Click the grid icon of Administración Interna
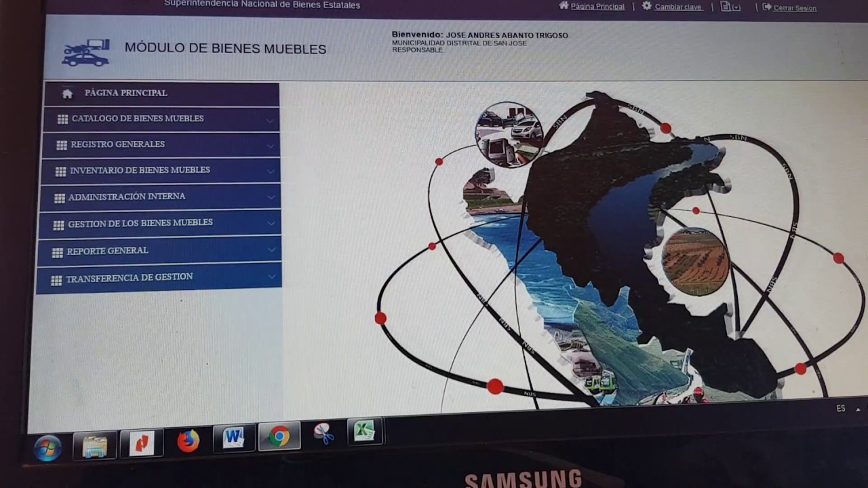The height and width of the screenshot is (488, 868). click(60, 198)
